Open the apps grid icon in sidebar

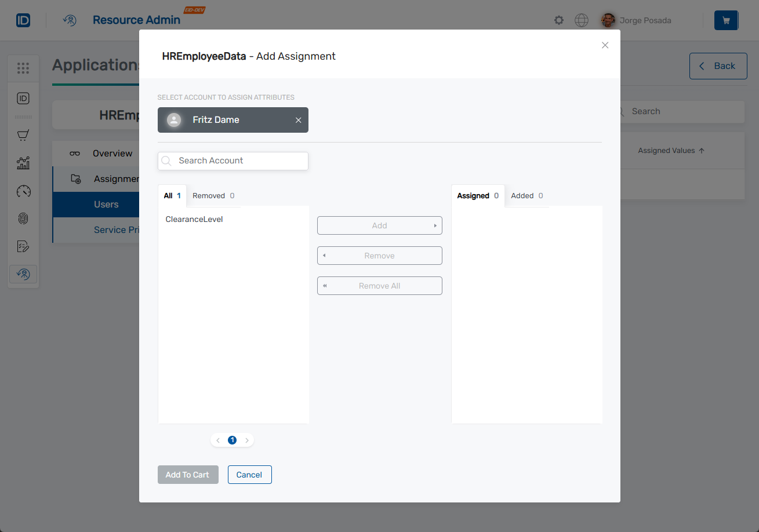tap(23, 68)
